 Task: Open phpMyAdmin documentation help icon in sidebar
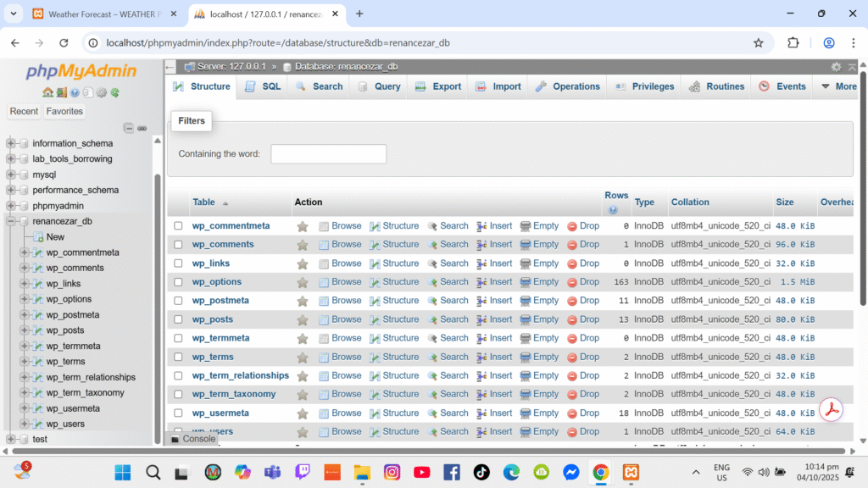75,92
